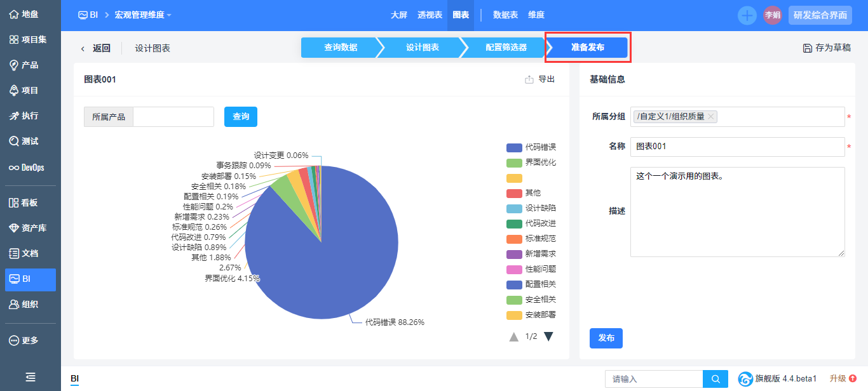Switch to the 透视表 tab
The image size is (868, 391).
pos(430,15)
